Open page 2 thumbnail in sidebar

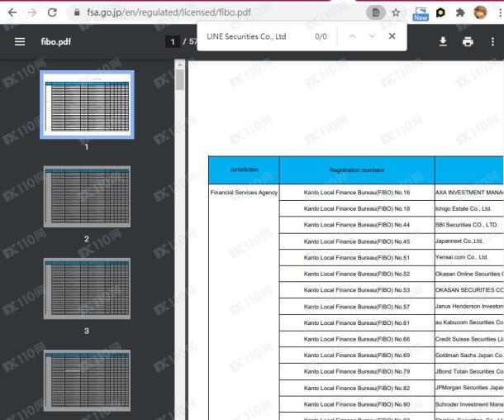coord(86,198)
